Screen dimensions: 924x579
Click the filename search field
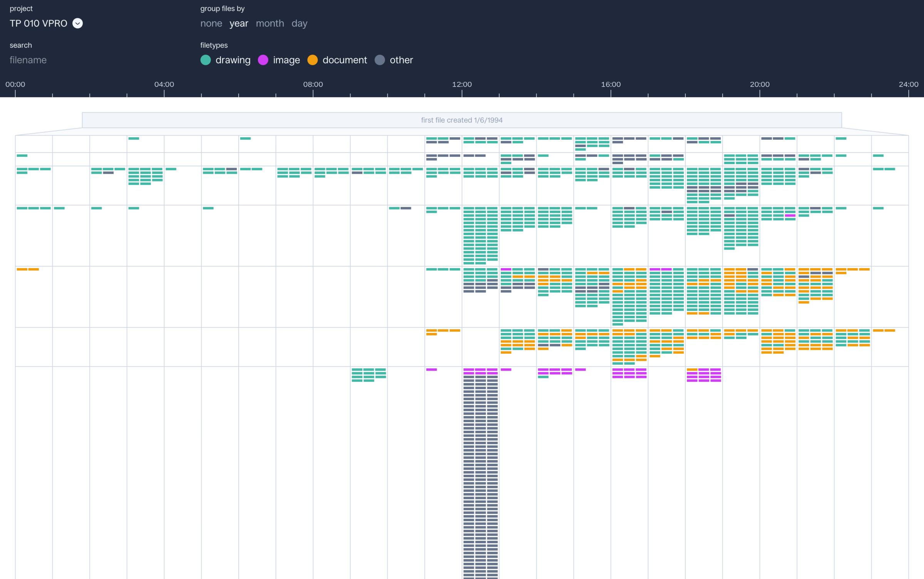[28, 60]
